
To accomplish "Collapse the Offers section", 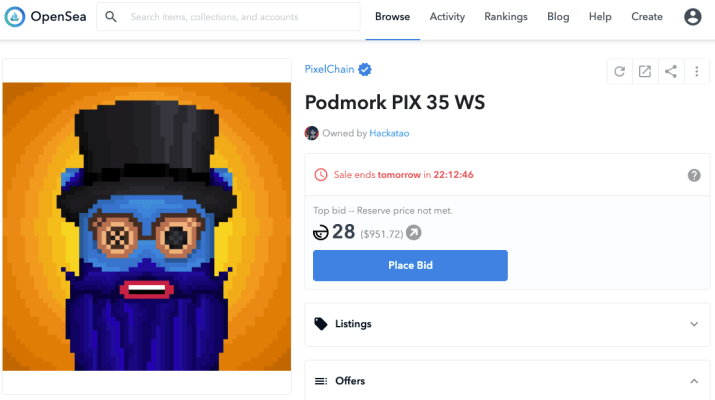I will pos(694,381).
